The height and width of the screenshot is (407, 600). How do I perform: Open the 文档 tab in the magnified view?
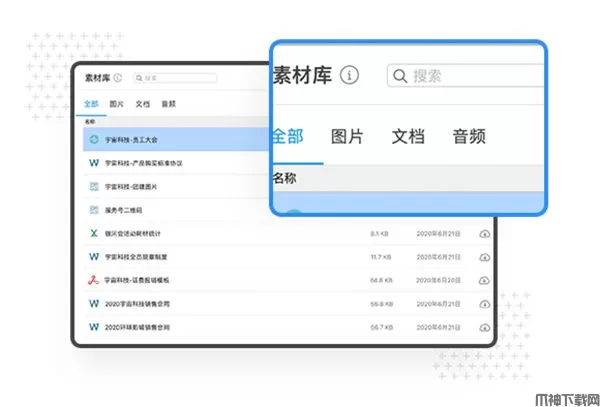click(x=408, y=136)
